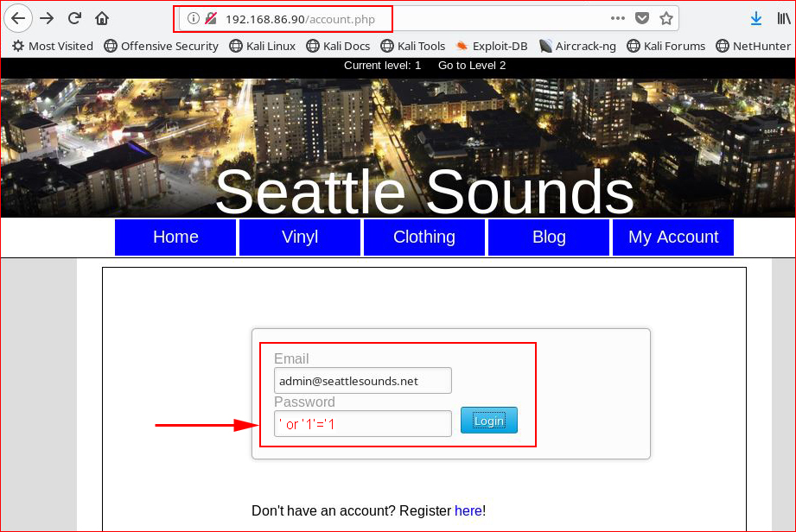Open the Aircrack-ng bookmark
This screenshot has height=532, width=796.
tap(577, 46)
